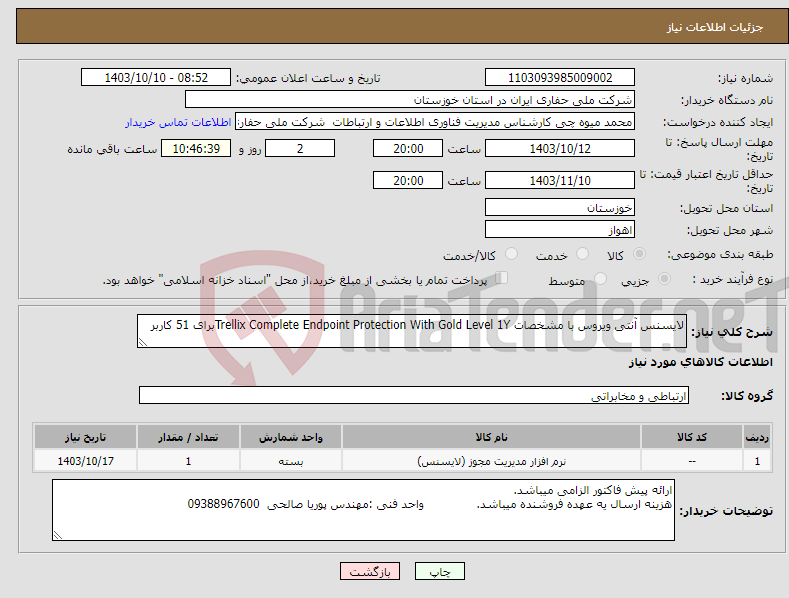Click the price validity date 1403/11/10
Image resolution: width=789 pixels, height=598 pixels.
tap(560, 180)
